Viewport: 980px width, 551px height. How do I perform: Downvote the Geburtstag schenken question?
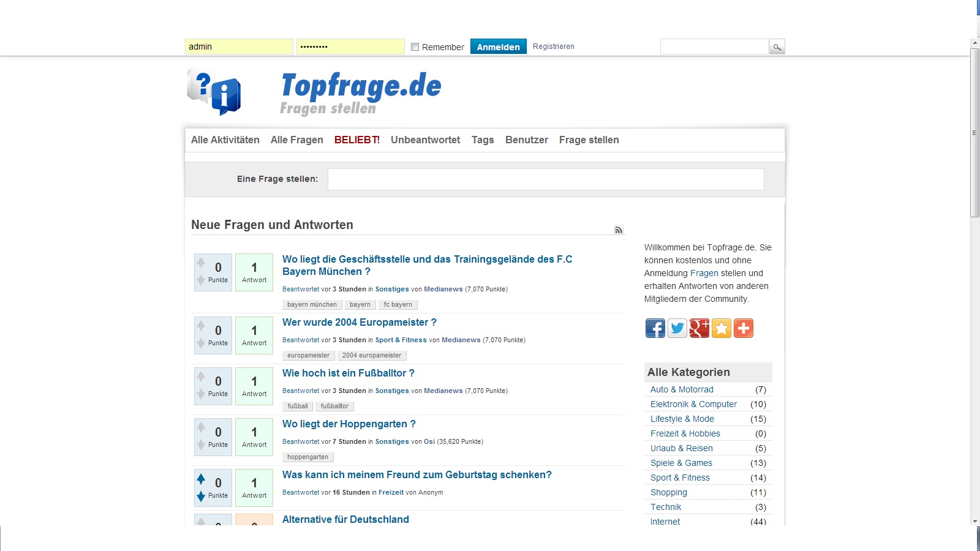[201, 496]
